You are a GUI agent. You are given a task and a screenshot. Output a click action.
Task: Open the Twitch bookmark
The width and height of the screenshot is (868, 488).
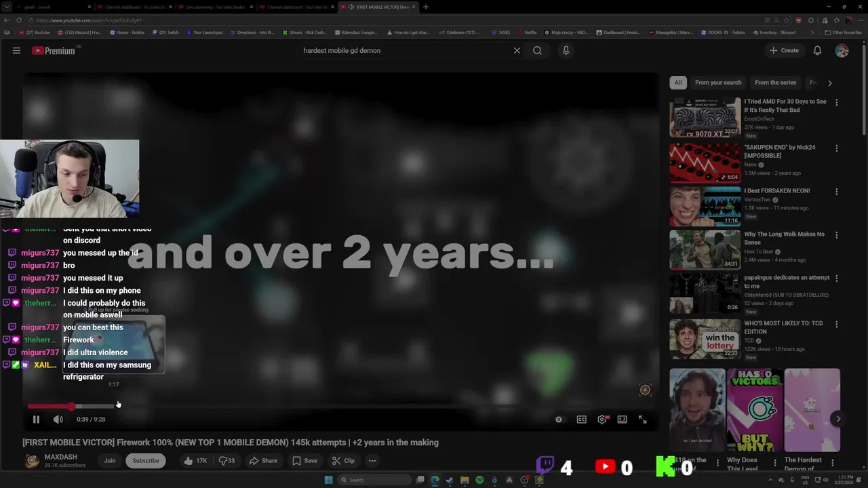click(x=165, y=32)
